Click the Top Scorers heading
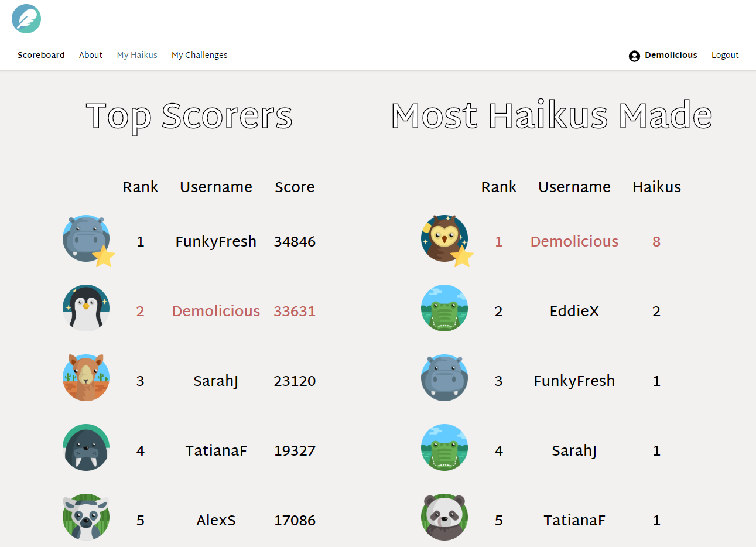This screenshot has height=547, width=756. 189,115
